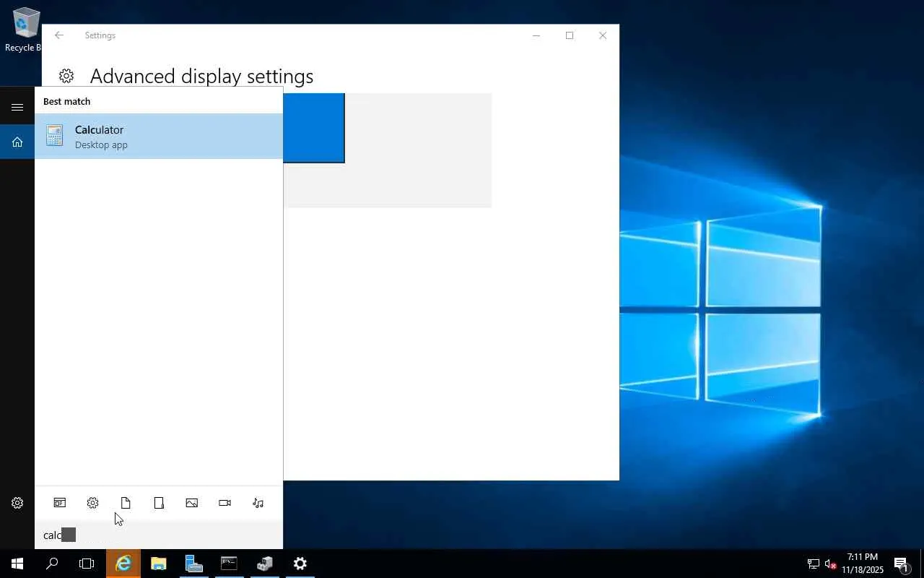The height and width of the screenshot is (578, 924).
Task: Open the Action Center notifications
Action: click(901, 564)
